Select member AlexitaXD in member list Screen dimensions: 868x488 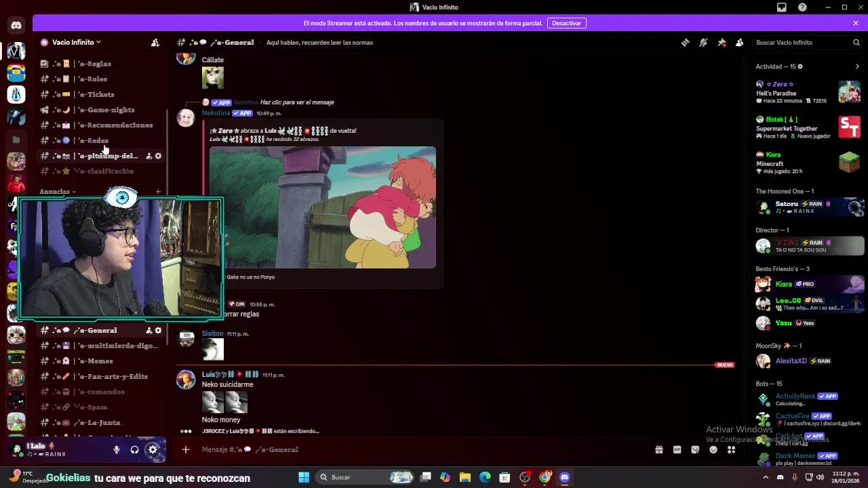point(809,361)
